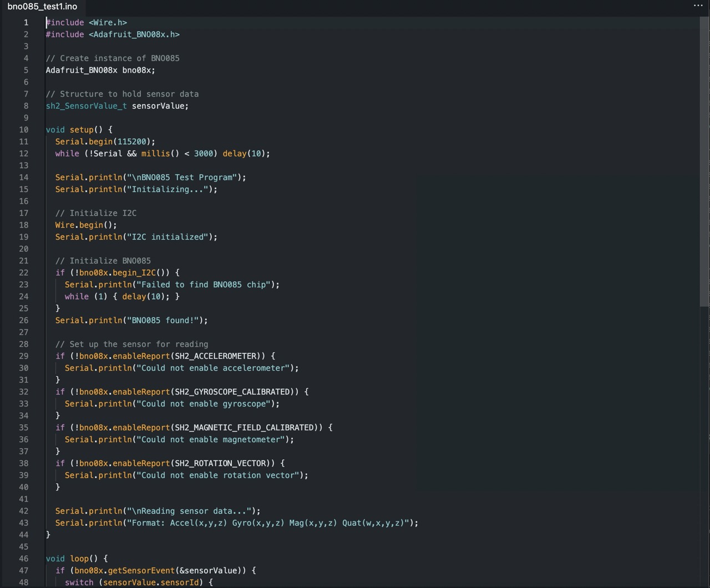The height and width of the screenshot is (588, 710).
Task: Click 'Failed to find BNO085 chip' string
Action: [204, 285]
